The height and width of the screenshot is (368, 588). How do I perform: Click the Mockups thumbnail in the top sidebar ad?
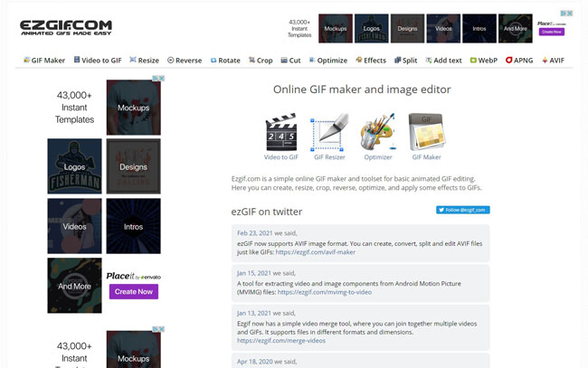(134, 108)
